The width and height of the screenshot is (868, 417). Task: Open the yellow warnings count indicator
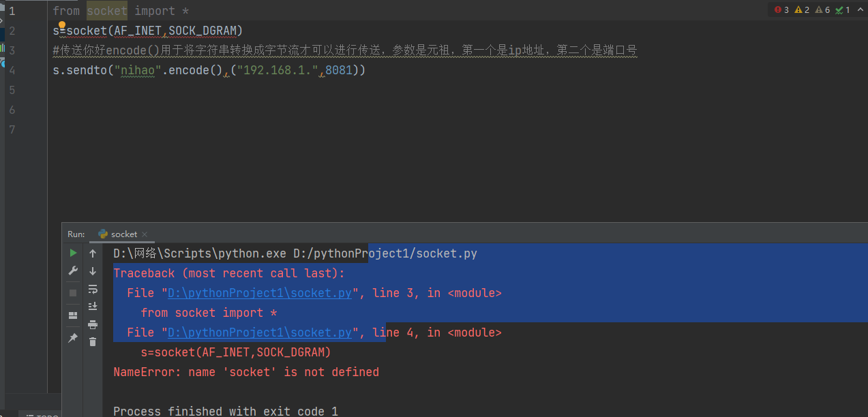(x=802, y=10)
